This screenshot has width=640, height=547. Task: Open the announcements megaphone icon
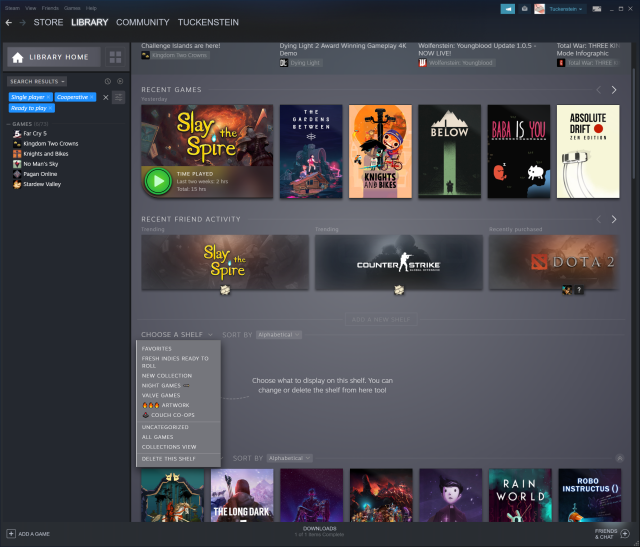point(508,8)
